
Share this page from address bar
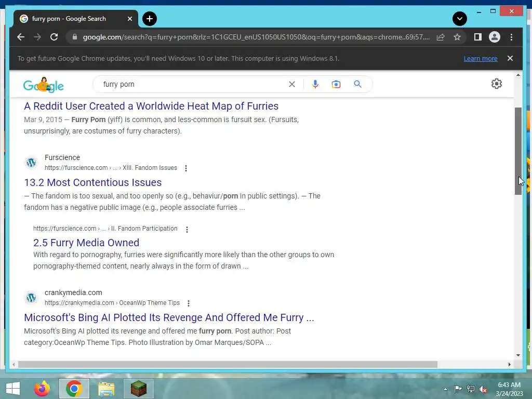(441, 37)
